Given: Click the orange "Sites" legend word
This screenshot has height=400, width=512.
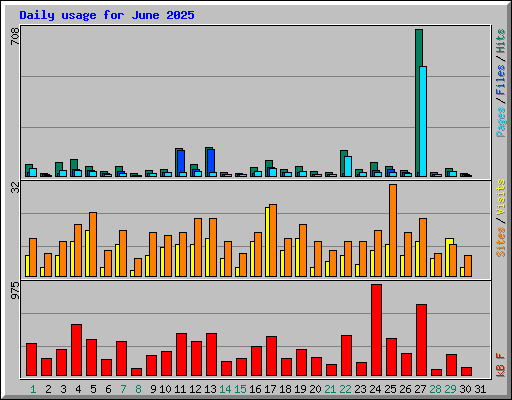Looking at the screenshot, I should (x=501, y=242).
